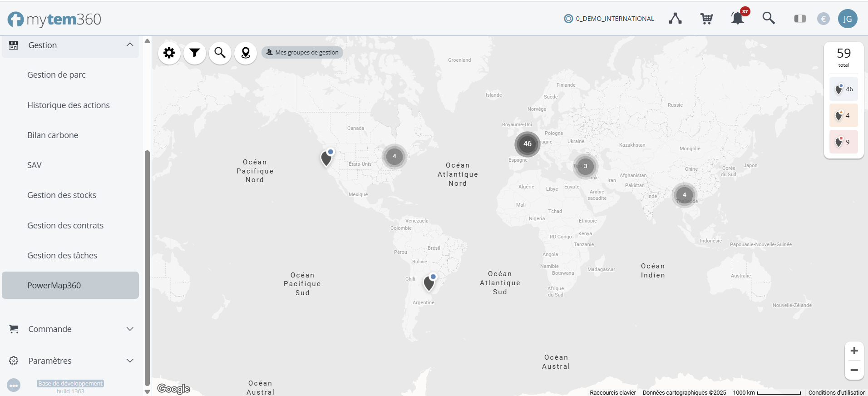The height and width of the screenshot is (396, 868).
Task: Open the map filter funnel button
Action: [x=195, y=53]
